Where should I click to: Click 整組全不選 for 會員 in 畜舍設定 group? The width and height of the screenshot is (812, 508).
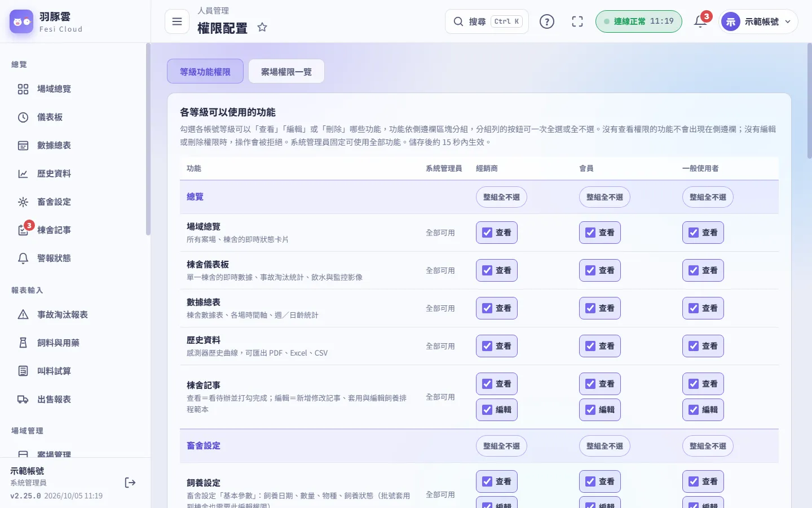point(604,446)
